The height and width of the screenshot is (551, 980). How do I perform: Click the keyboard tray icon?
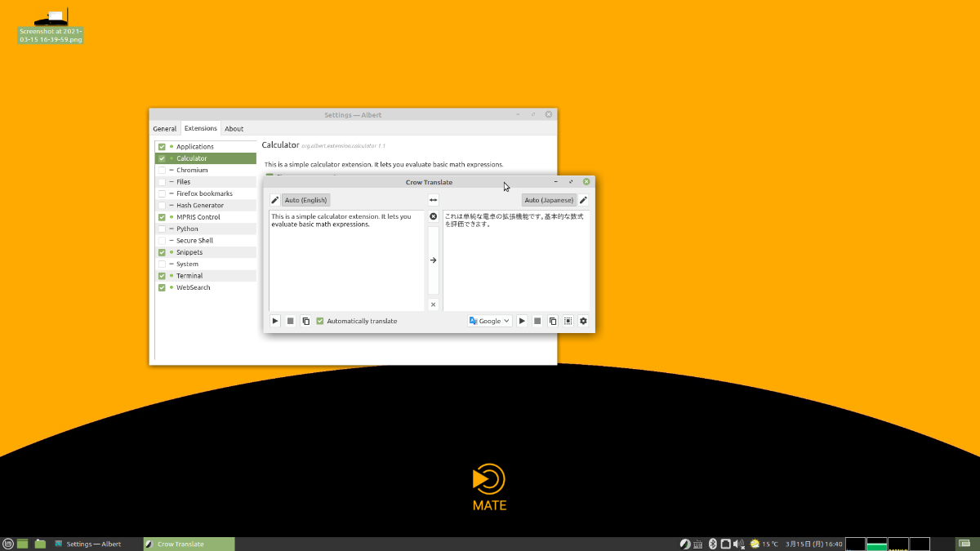point(698,544)
